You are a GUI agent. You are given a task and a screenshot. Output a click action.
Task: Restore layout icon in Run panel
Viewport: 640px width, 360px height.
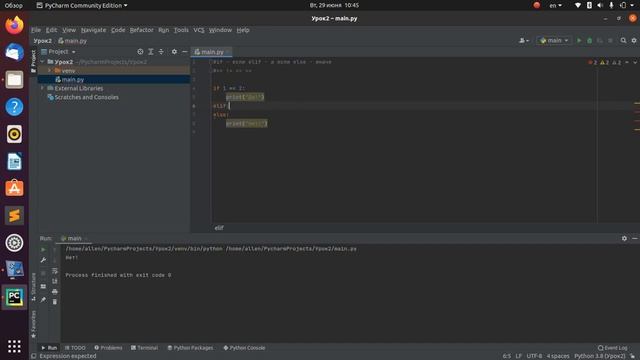[x=43, y=287]
